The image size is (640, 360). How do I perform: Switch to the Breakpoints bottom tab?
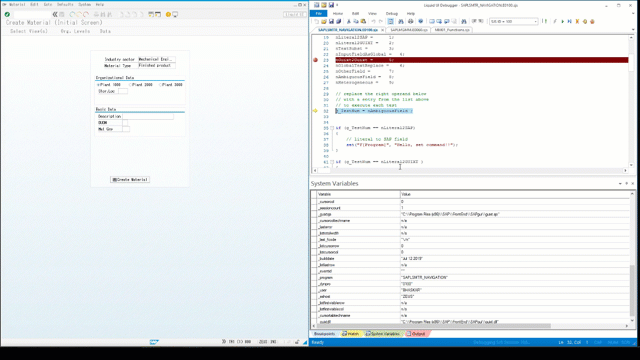(x=324, y=334)
